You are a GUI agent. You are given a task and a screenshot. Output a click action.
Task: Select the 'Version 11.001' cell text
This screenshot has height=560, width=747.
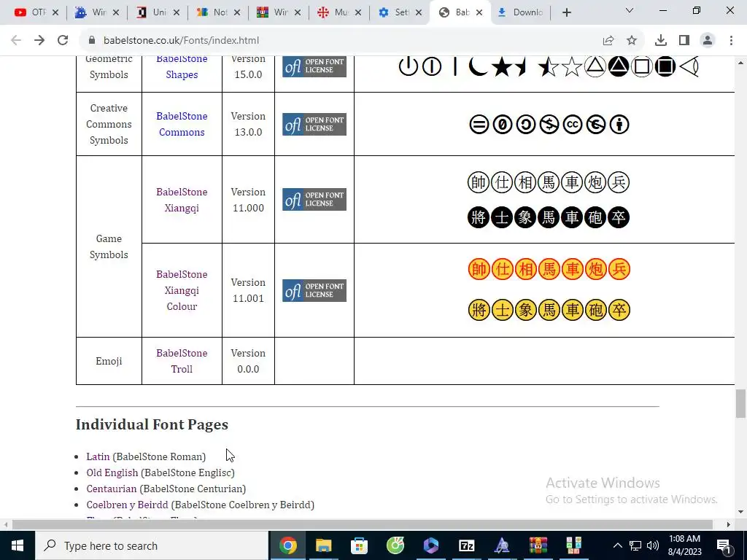[248, 290]
